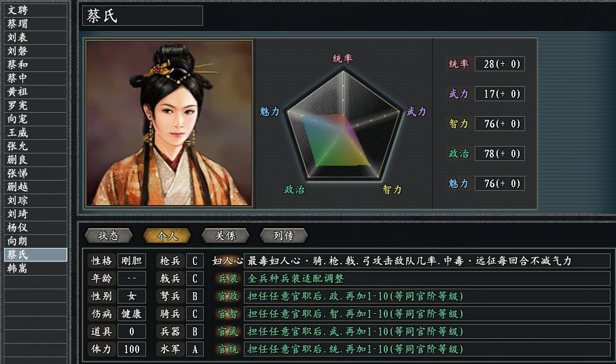Switch to the 状态 tab
This screenshot has width=616, height=364.
109,236
